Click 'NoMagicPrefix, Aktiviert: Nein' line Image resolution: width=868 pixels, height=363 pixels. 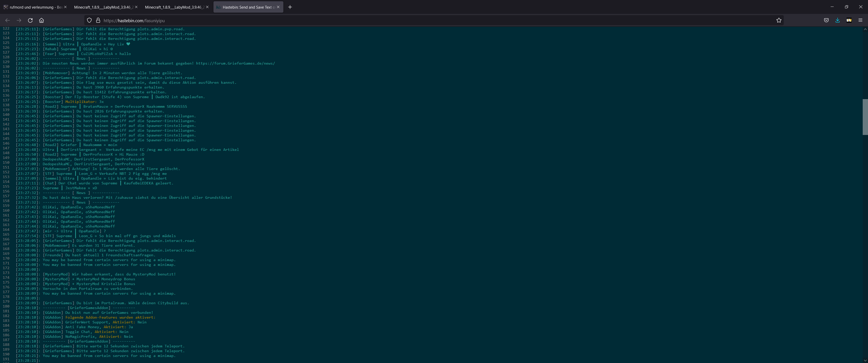74,337
